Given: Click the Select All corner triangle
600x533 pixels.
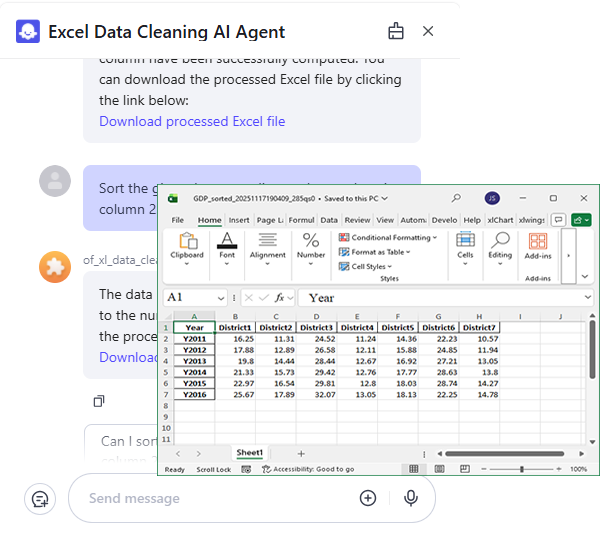Looking at the screenshot, I should [x=168, y=316].
